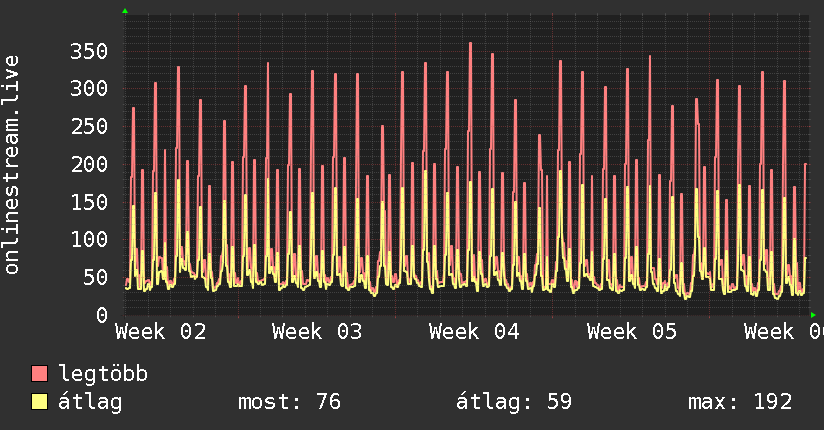Click the 'most: 76' statistic value
The height and width of the screenshot is (430, 824).
(x=289, y=402)
